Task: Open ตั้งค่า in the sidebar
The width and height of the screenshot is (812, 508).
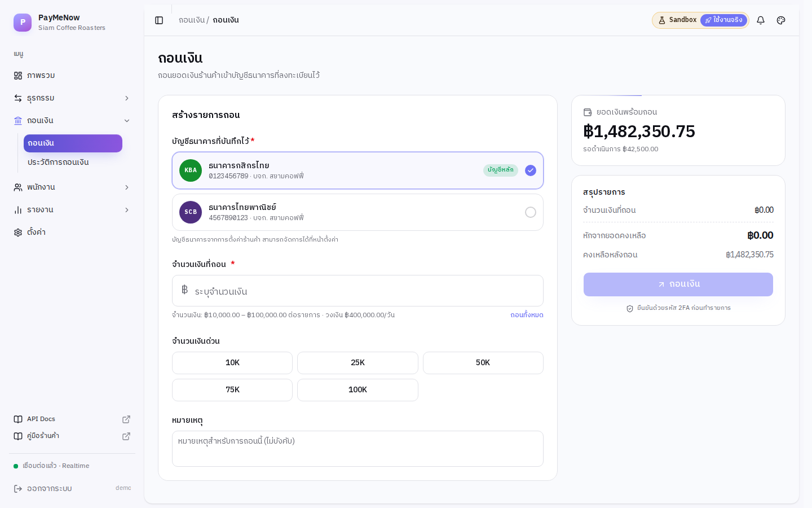Action: pyautogui.click(x=72, y=233)
